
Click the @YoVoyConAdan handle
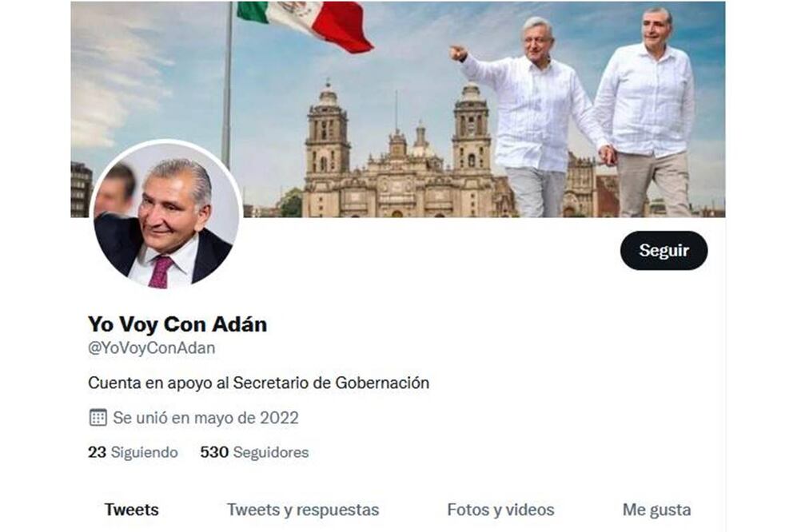152,348
